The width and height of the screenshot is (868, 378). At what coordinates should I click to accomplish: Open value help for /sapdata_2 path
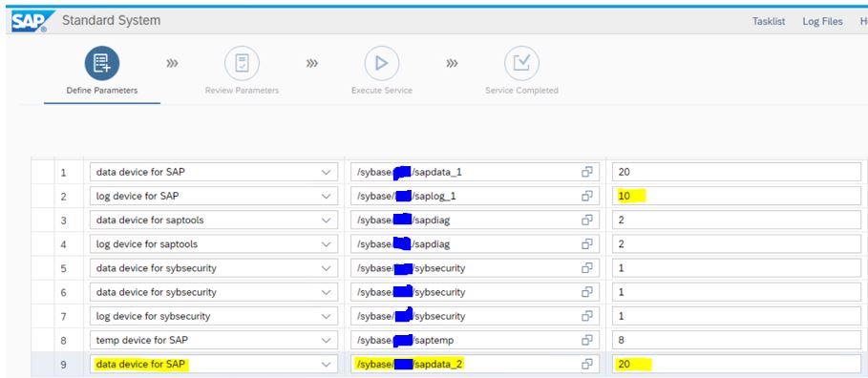pyautogui.click(x=587, y=365)
